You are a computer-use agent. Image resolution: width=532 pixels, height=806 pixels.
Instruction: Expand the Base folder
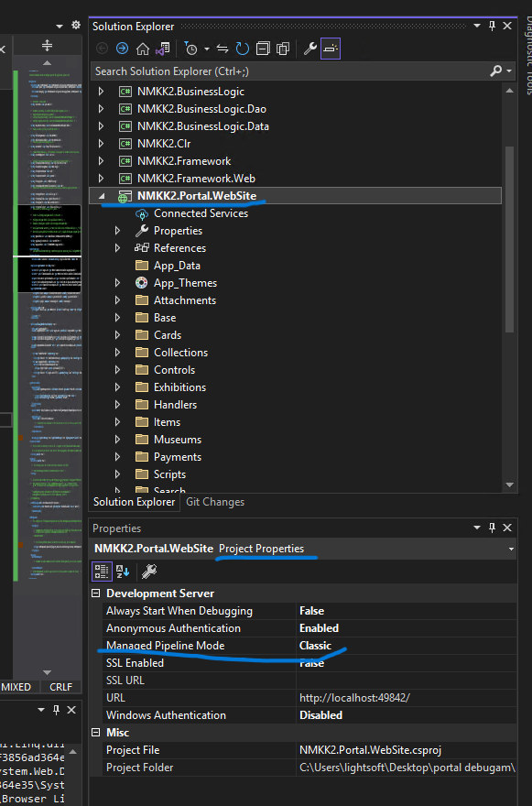118,318
